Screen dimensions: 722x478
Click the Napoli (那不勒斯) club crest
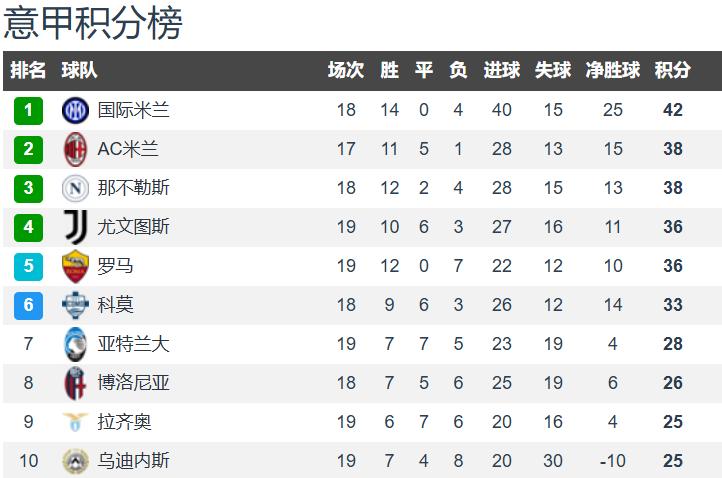(x=75, y=188)
